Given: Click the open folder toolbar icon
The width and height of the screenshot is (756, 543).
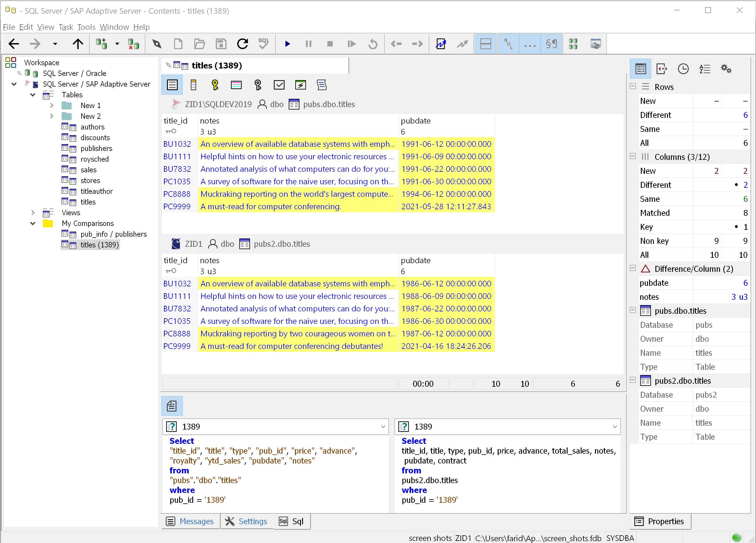Looking at the screenshot, I should coord(199,44).
